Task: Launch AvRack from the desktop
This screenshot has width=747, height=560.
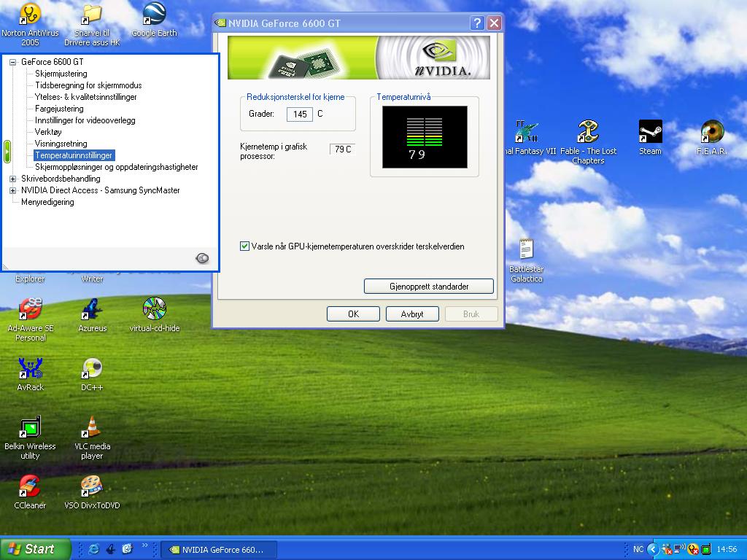Action: point(30,374)
